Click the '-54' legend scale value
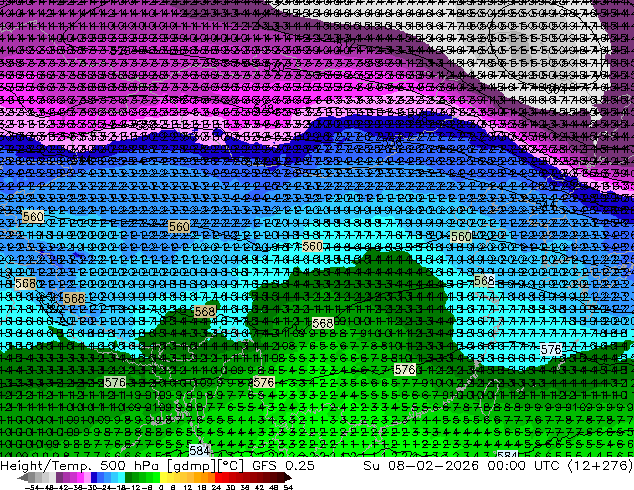 tap(32, 487)
